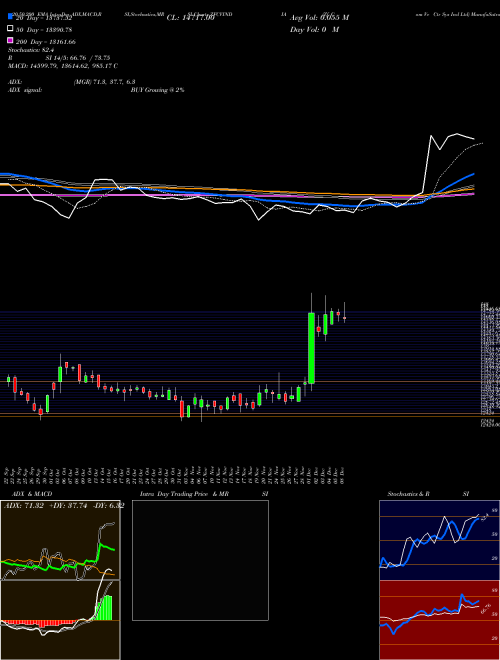Image resolution: width=500 pixels, height=660 pixels.
Task: Click the 'SI 14/3: 66.76 / 73.75' reading
Action: click(77, 58)
